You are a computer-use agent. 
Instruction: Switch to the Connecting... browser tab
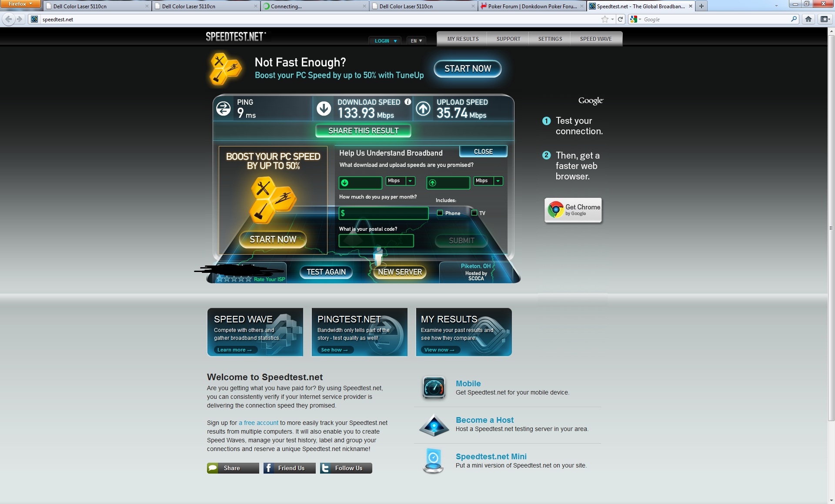point(315,6)
